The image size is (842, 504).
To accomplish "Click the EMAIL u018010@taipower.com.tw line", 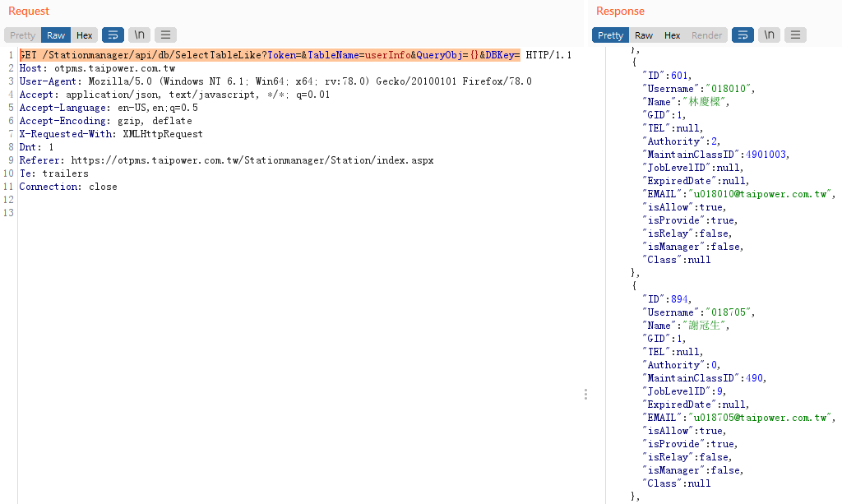I will (x=739, y=194).
